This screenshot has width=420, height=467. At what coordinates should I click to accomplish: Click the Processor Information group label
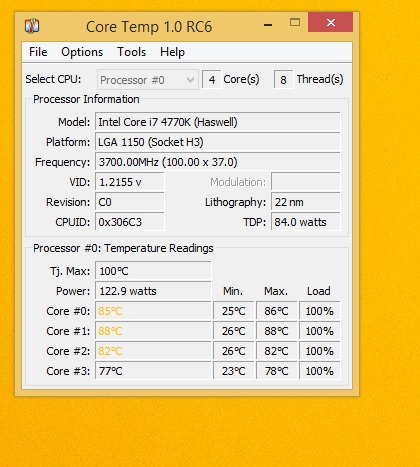86,99
